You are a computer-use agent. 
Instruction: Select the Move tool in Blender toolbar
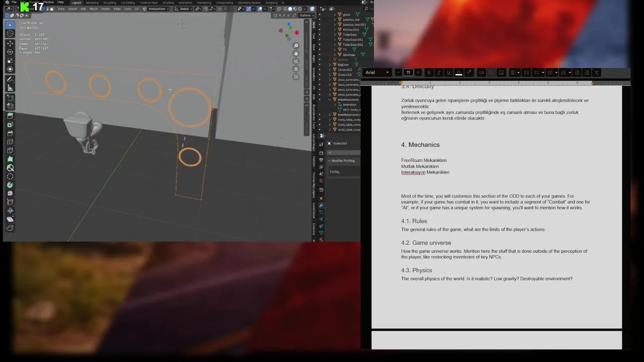10,43
